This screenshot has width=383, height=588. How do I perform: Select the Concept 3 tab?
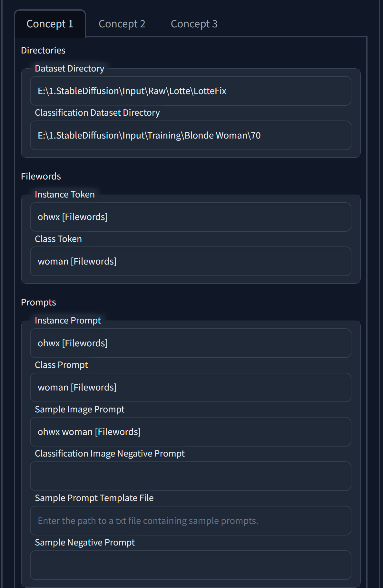194,24
